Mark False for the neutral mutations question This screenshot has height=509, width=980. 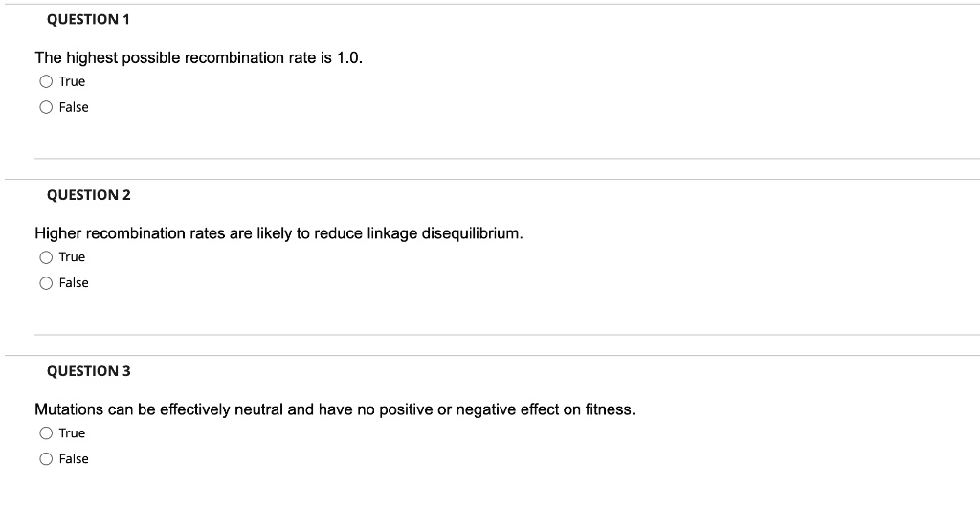pos(46,459)
